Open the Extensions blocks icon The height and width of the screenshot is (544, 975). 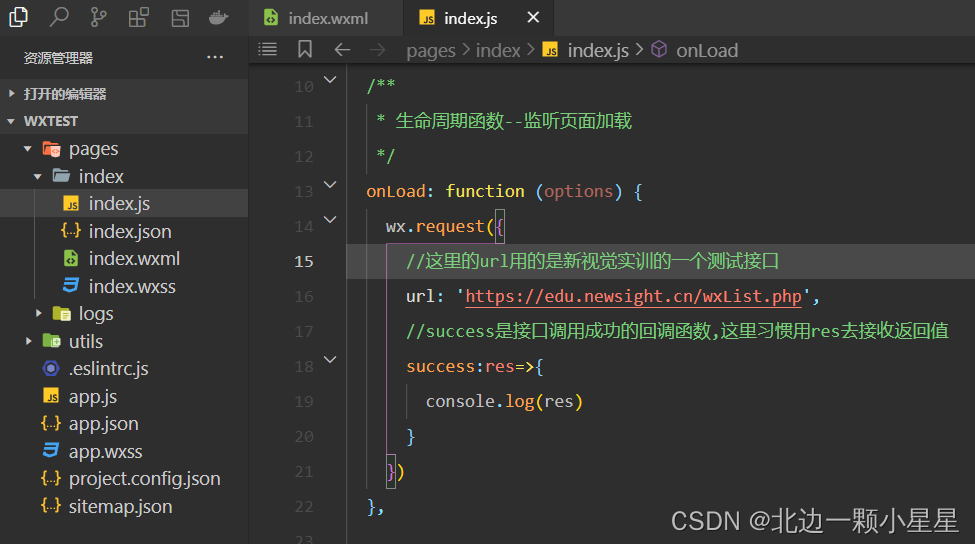139,17
